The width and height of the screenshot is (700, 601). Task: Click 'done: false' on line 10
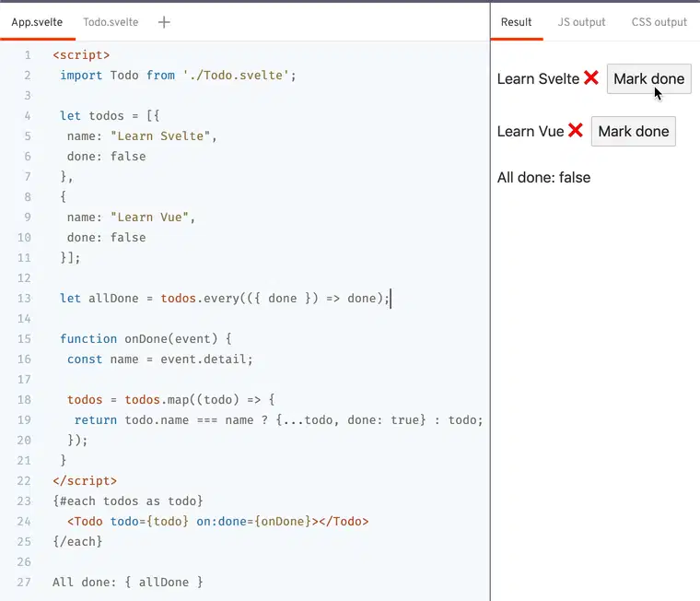tap(106, 237)
